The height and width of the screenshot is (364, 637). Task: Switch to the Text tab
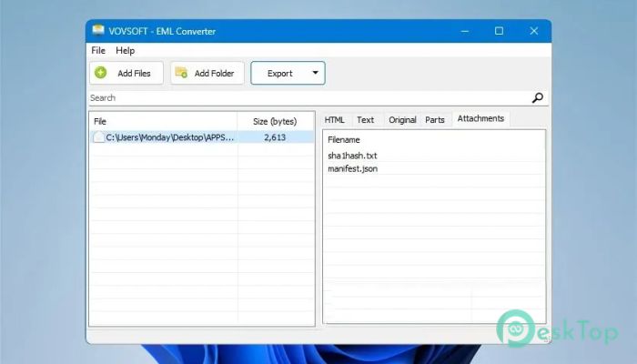365,120
